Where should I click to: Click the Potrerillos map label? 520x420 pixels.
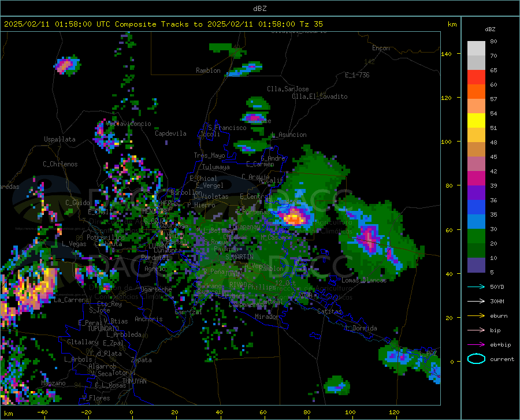point(106,237)
